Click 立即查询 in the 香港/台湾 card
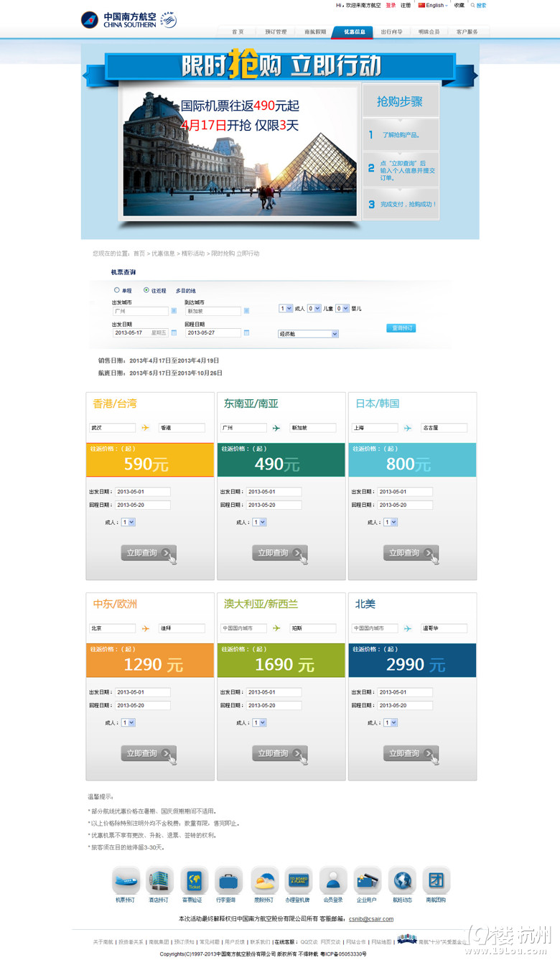The image size is (560, 960). click(x=149, y=553)
